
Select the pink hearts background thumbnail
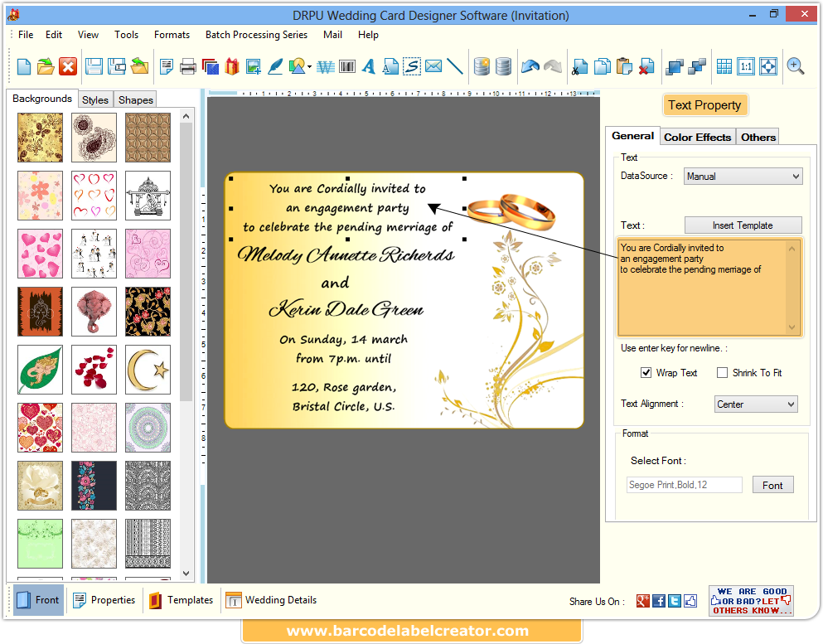40,254
